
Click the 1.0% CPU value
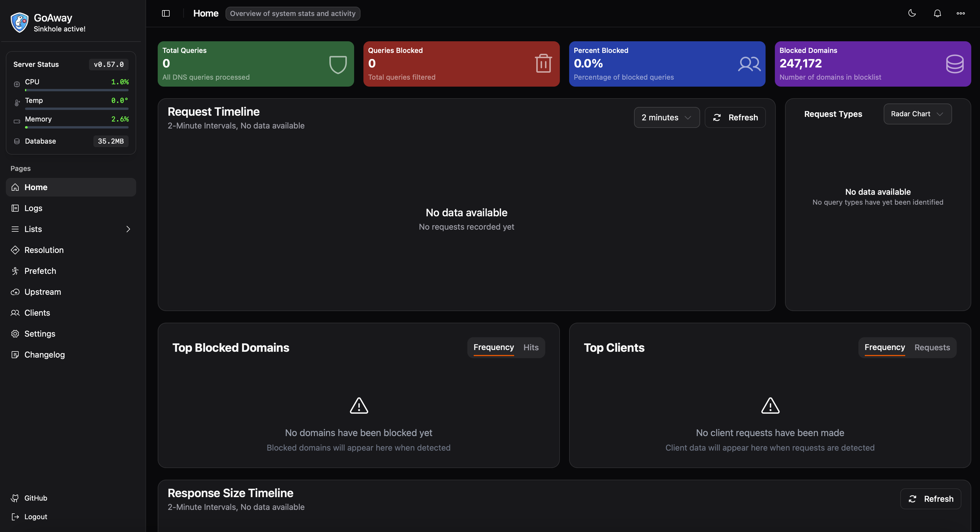click(120, 82)
